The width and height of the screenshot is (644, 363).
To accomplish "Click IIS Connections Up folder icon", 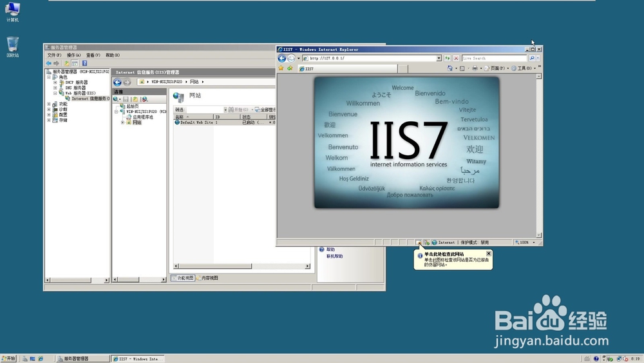I will tap(135, 99).
